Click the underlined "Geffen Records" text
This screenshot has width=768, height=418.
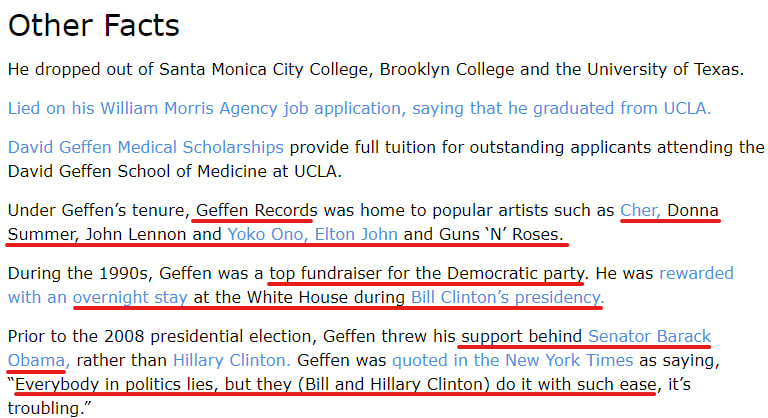click(257, 210)
